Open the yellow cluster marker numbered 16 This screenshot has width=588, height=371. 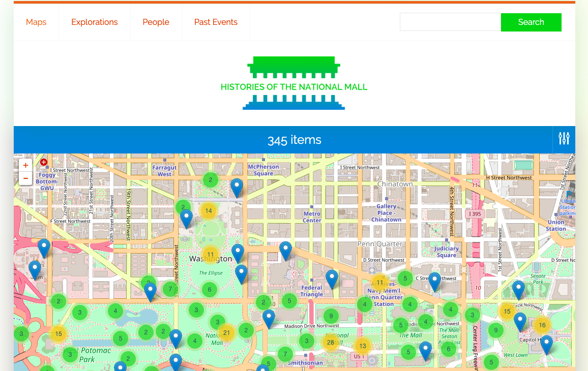click(542, 325)
